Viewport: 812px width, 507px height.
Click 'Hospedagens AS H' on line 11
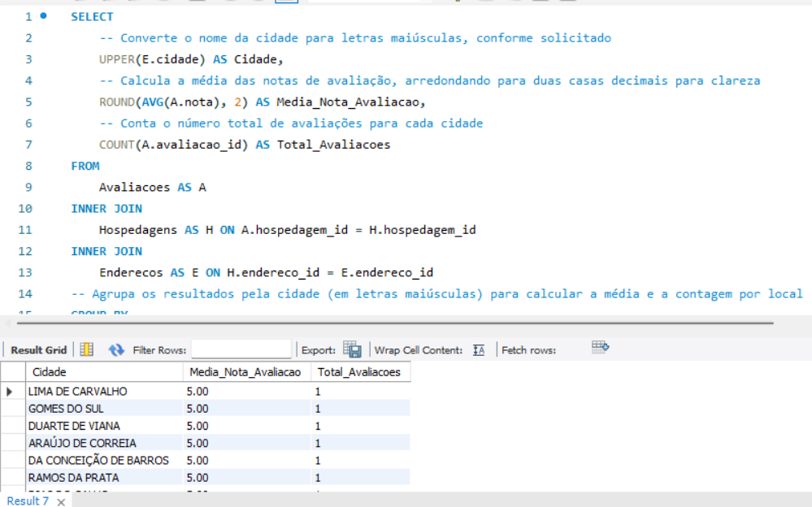coord(156,230)
